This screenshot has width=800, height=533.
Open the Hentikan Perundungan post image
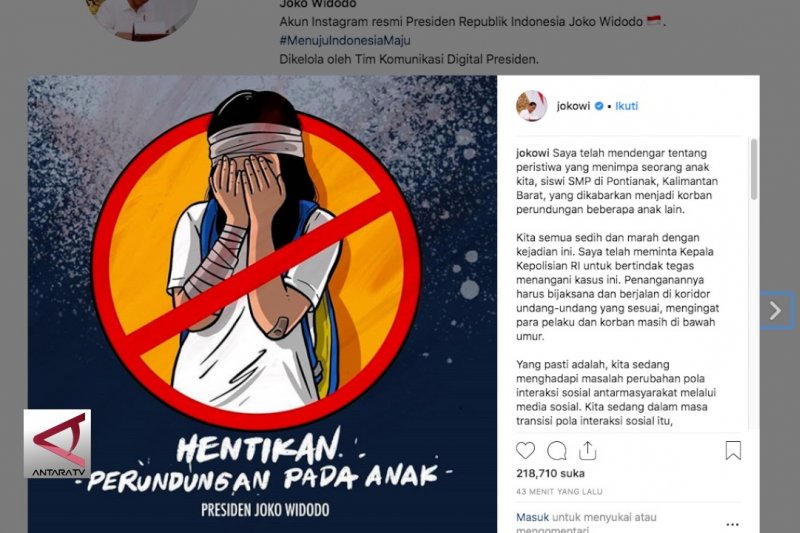click(x=262, y=304)
